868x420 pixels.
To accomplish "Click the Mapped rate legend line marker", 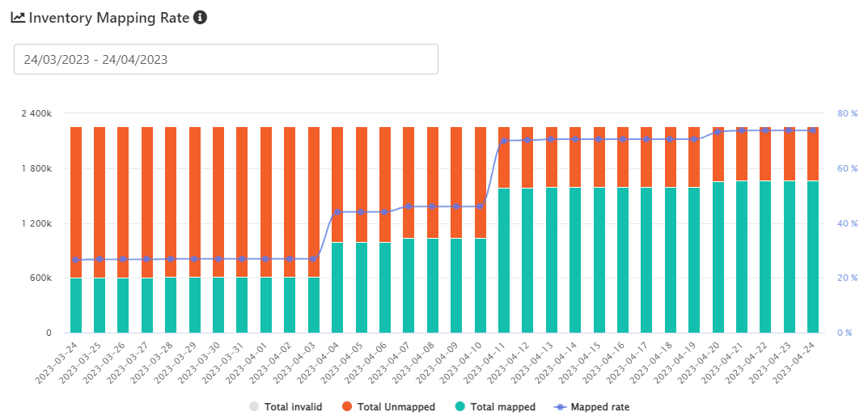I will click(560, 407).
